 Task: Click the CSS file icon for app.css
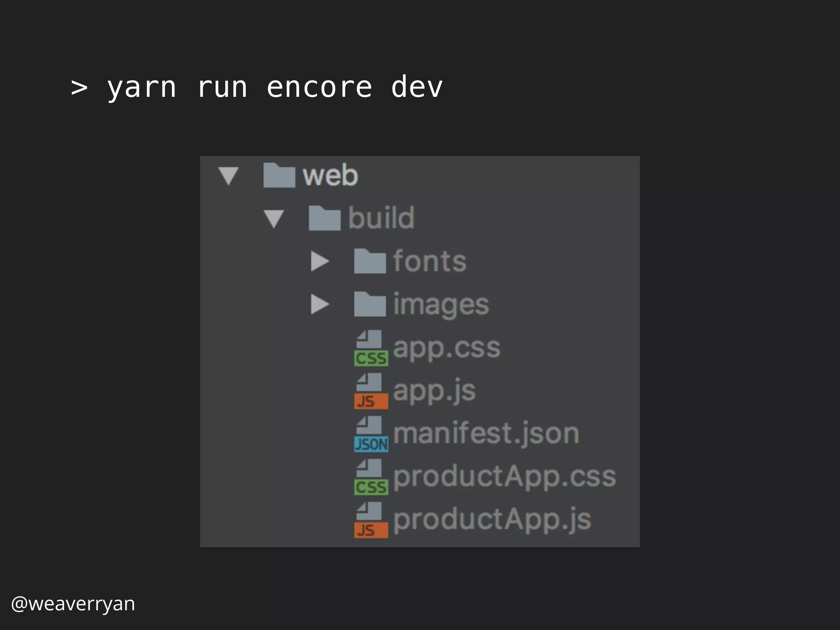click(371, 348)
